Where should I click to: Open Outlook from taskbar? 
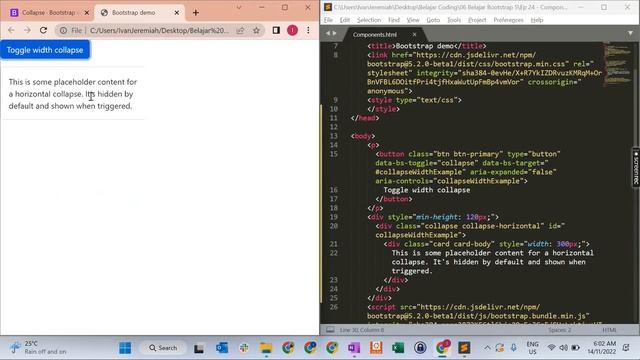[x=222, y=348]
